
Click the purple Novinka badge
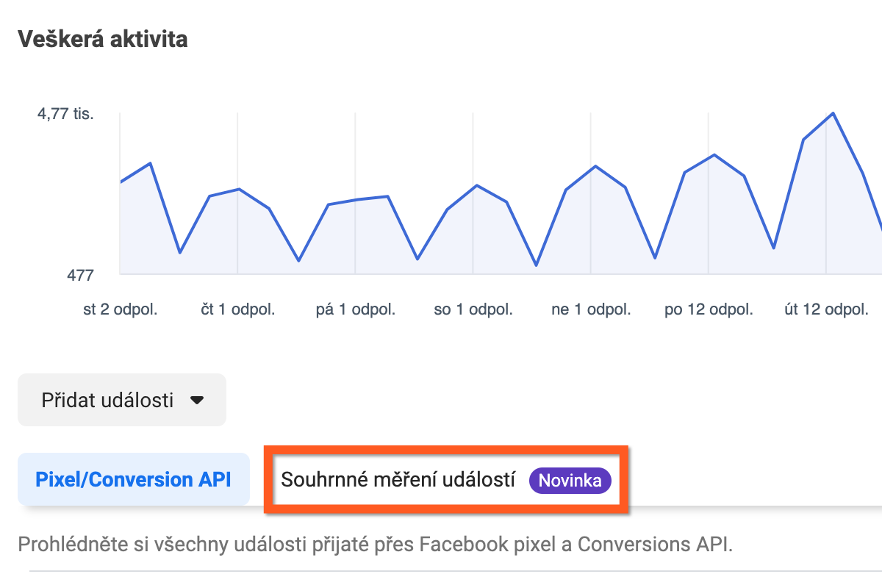[570, 481]
